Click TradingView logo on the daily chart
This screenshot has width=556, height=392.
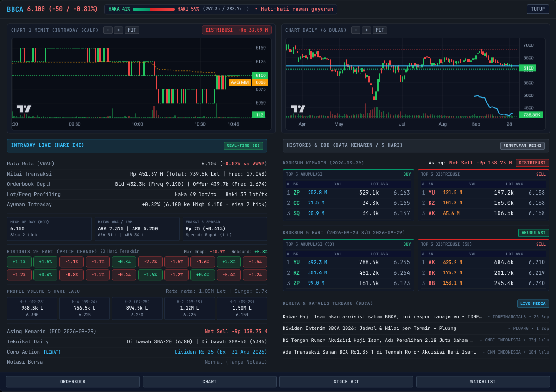298,109
